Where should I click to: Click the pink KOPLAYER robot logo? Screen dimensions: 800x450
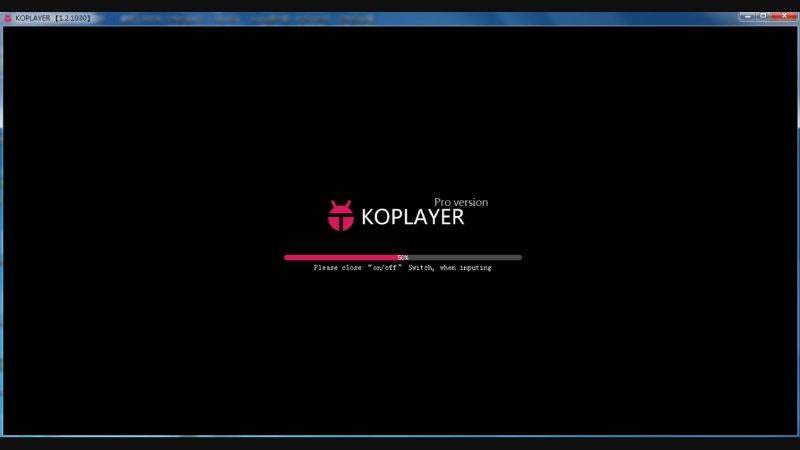click(340, 215)
